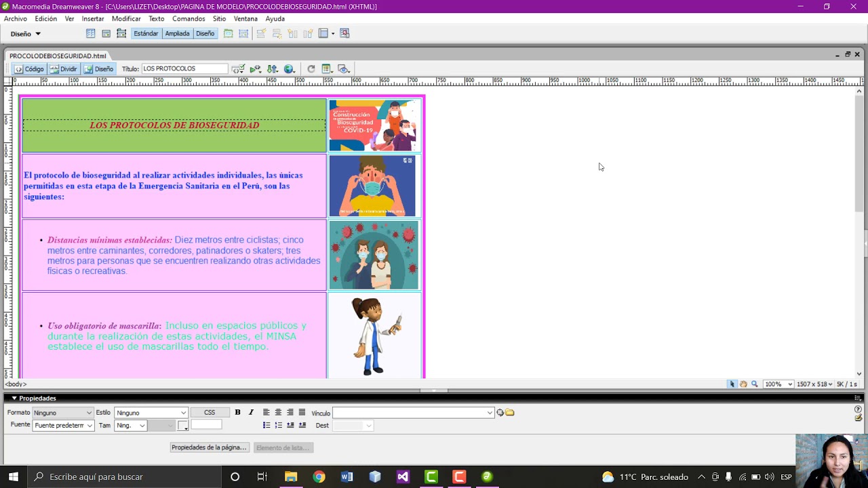
Task: Select the Hand tool in status bar
Action: 743,384
